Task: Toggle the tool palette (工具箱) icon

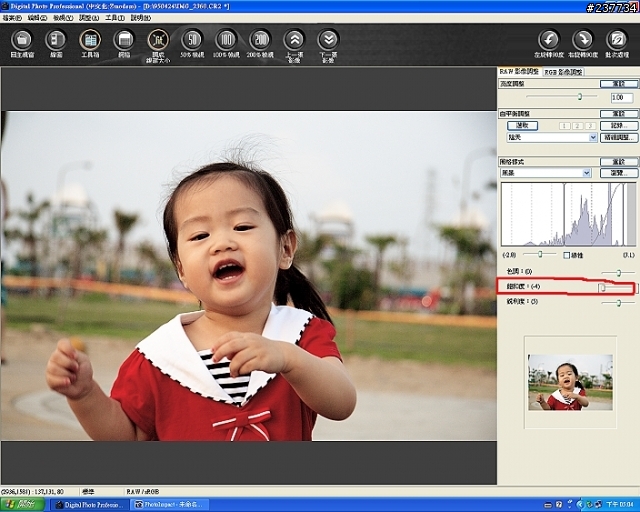Action: (90, 40)
